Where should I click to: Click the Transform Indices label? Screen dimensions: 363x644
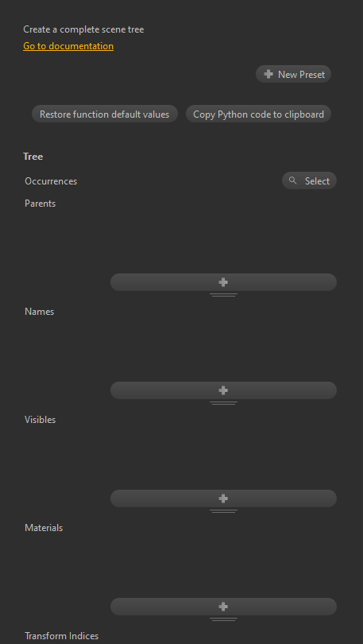coord(61,636)
